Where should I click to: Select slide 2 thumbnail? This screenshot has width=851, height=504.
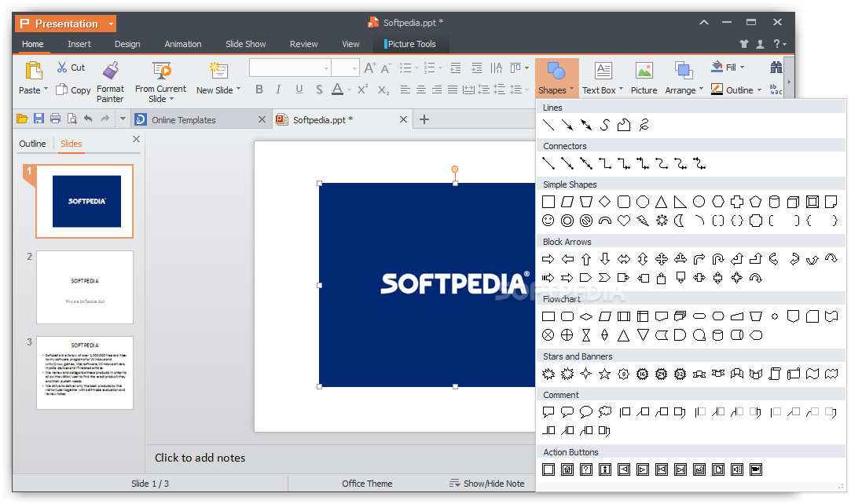[85, 287]
